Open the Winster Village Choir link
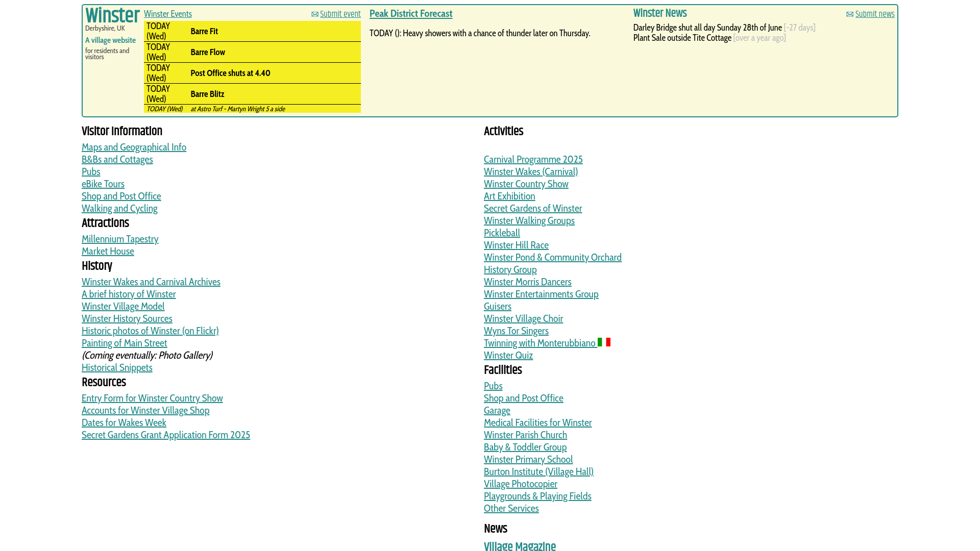 coord(523,318)
